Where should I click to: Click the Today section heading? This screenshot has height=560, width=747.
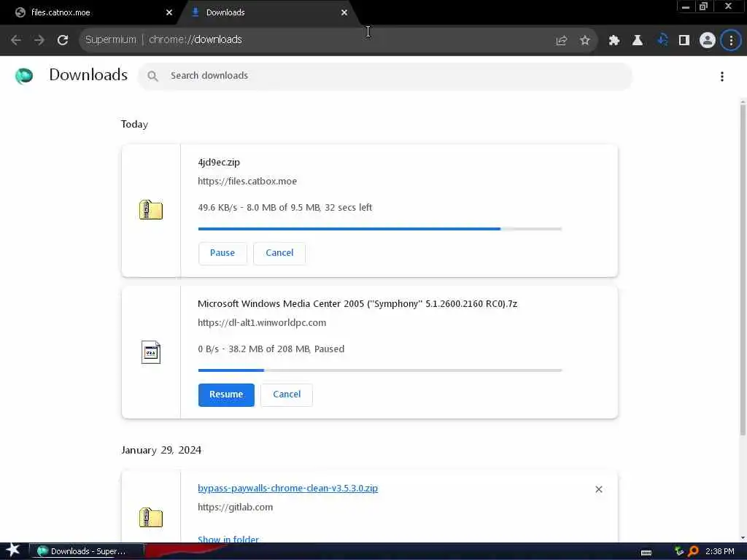(134, 124)
